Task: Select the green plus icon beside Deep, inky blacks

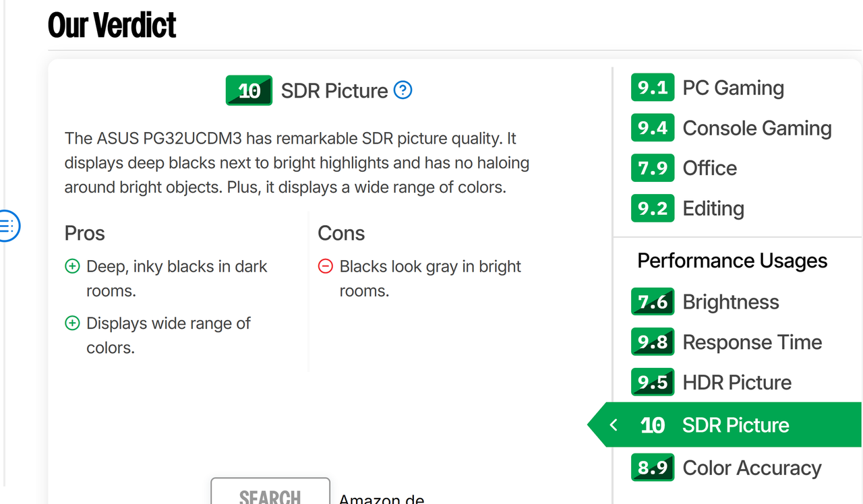Action: (72, 267)
